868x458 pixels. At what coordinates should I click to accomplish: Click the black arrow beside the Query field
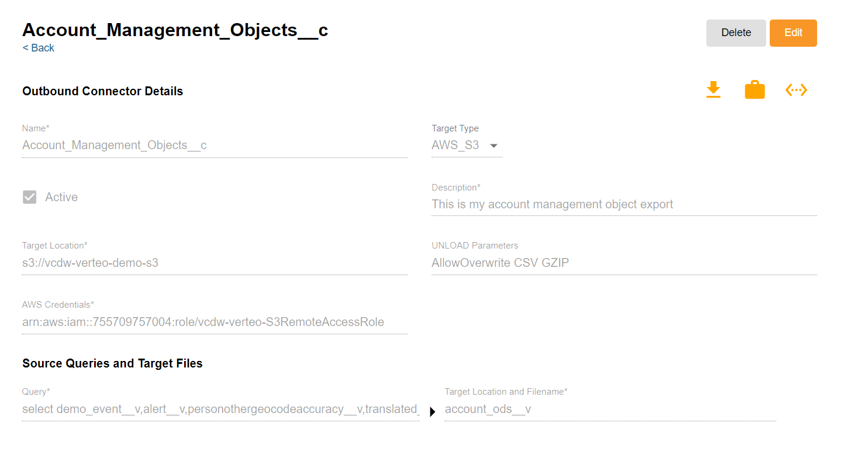(432, 412)
